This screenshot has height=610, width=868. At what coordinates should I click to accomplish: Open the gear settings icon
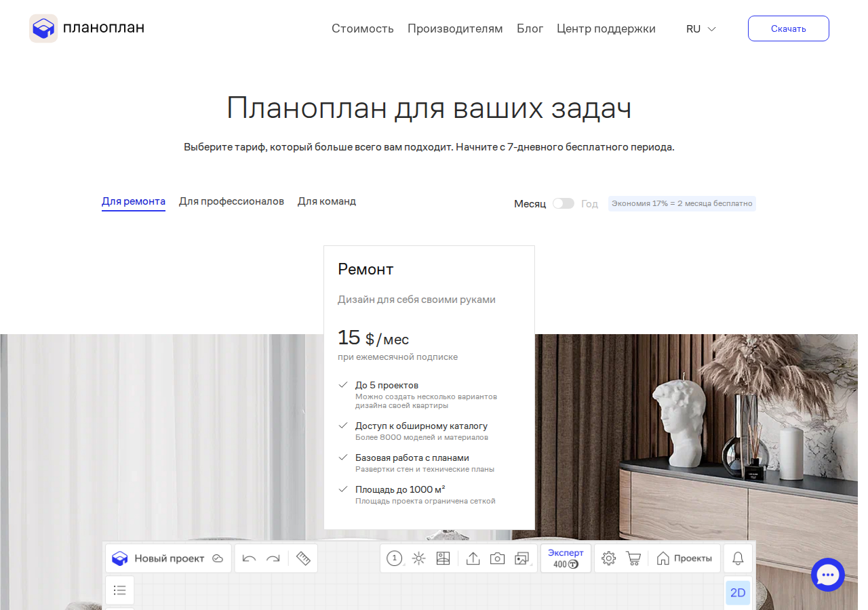[x=609, y=558]
